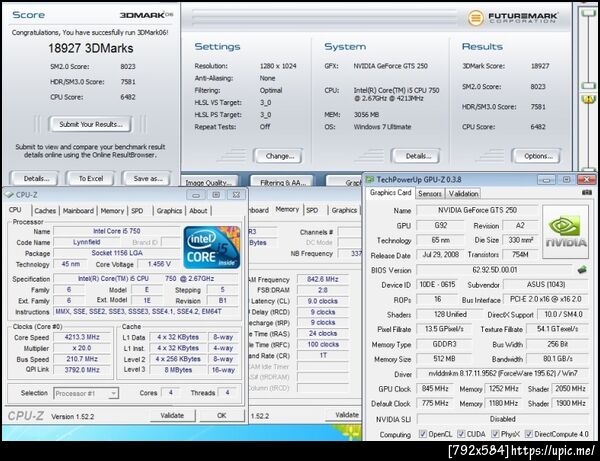This screenshot has height=461, width=600.
Task: Click the GPU-Z Memory clock 1252 MHz field
Action: 504,389
